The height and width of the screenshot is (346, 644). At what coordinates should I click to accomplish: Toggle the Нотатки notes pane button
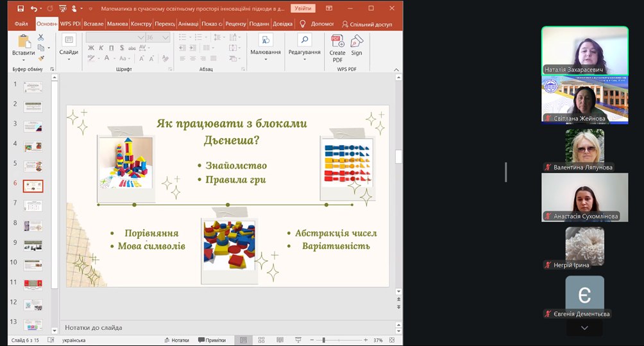point(176,340)
